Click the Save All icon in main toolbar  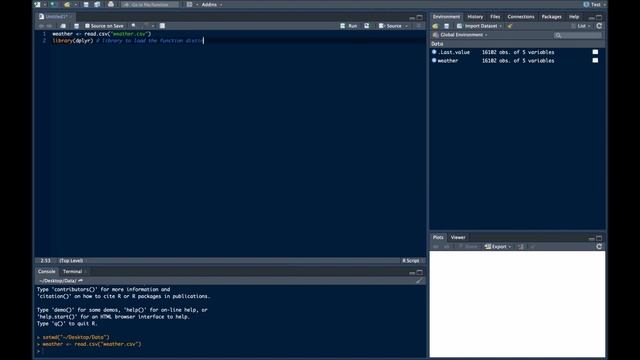tap(97, 4)
